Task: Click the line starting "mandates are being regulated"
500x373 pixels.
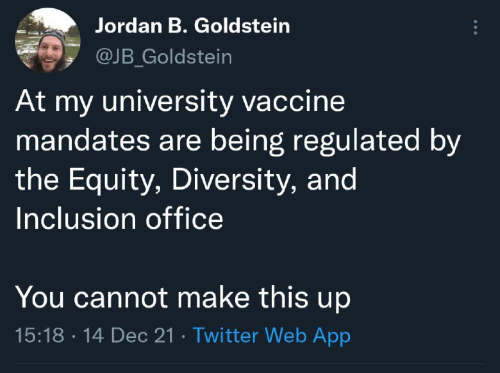Action: coord(238,141)
